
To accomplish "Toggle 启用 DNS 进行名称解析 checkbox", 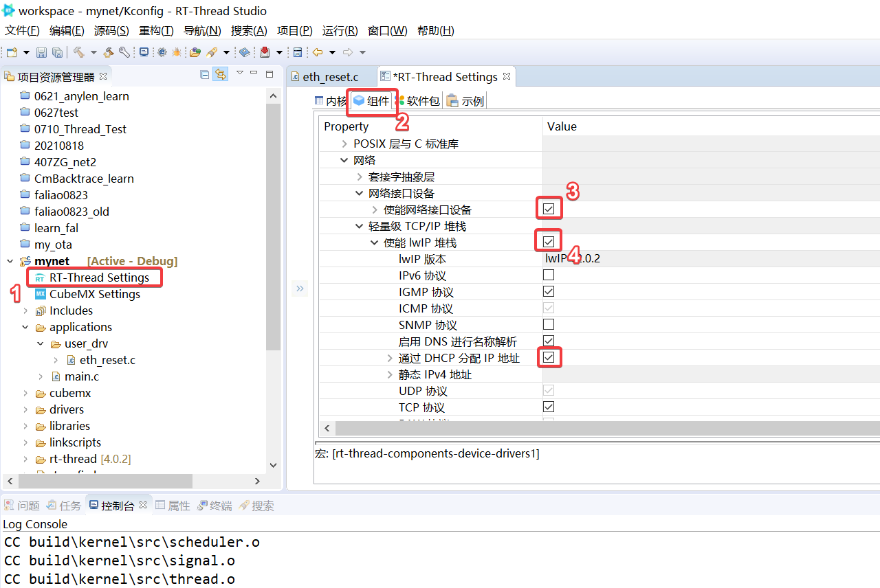I will click(x=549, y=341).
